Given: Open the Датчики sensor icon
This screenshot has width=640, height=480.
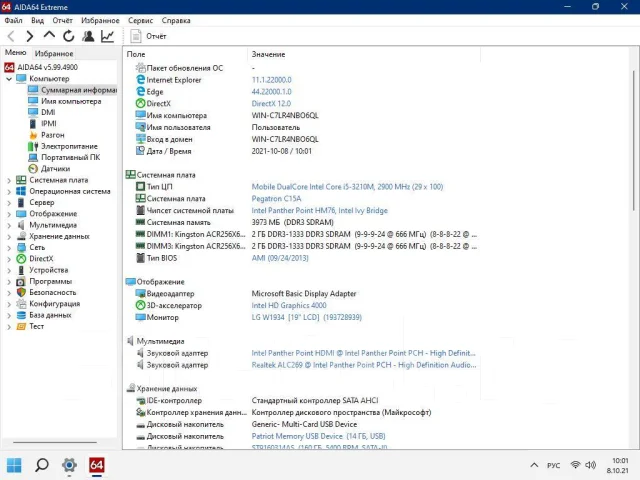Looking at the screenshot, I should (x=33, y=169).
